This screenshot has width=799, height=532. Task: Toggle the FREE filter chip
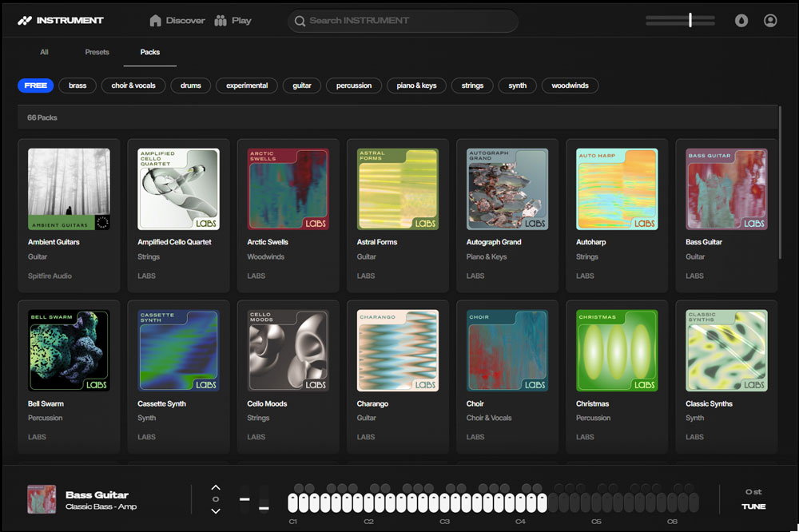pyautogui.click(x=35, y=85)
